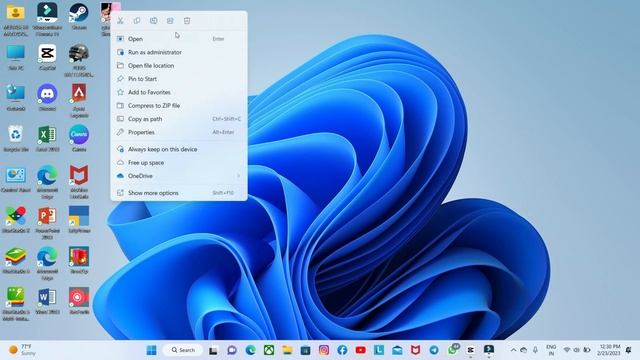640x360 pixels.
Task: Open WhatsApp from the taskbar
Action: coord(453,349)
